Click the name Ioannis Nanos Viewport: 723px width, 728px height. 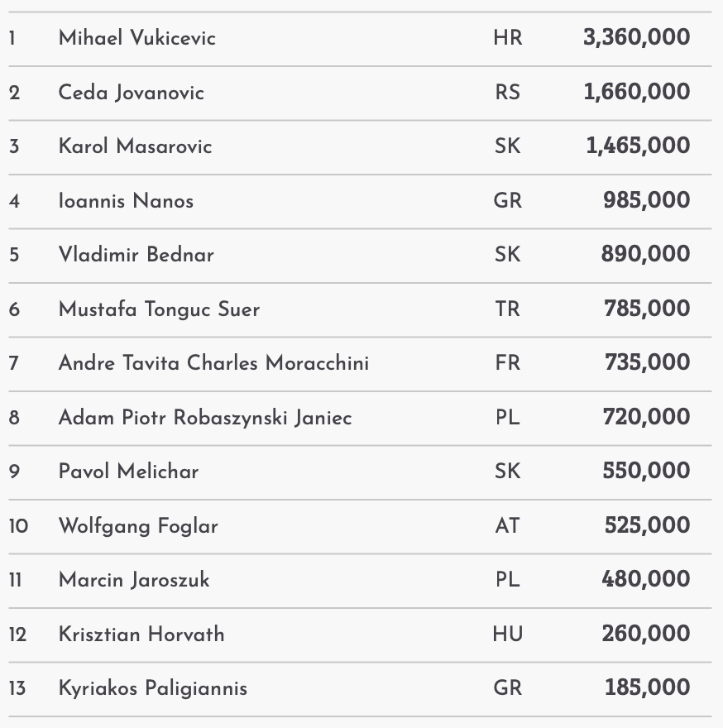pos(126,201)
